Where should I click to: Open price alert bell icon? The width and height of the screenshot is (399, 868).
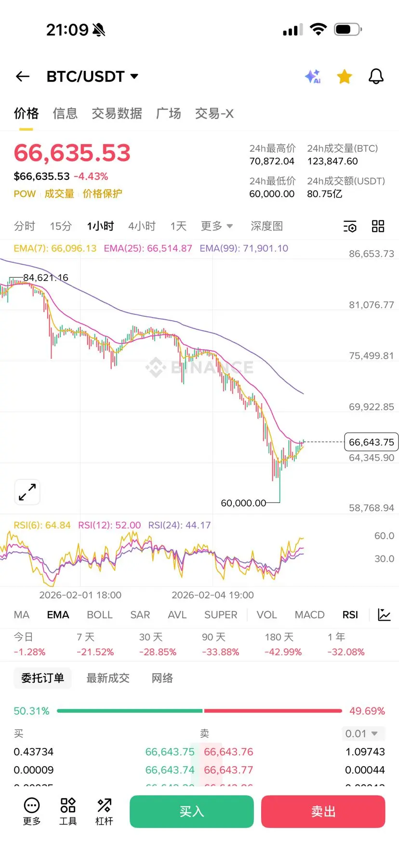376,76
